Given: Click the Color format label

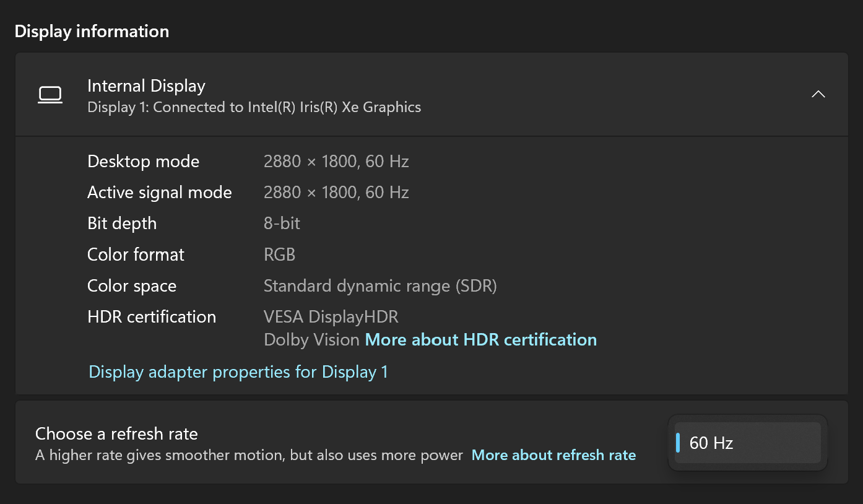Looking at the screenshot, I should point(136,254).
